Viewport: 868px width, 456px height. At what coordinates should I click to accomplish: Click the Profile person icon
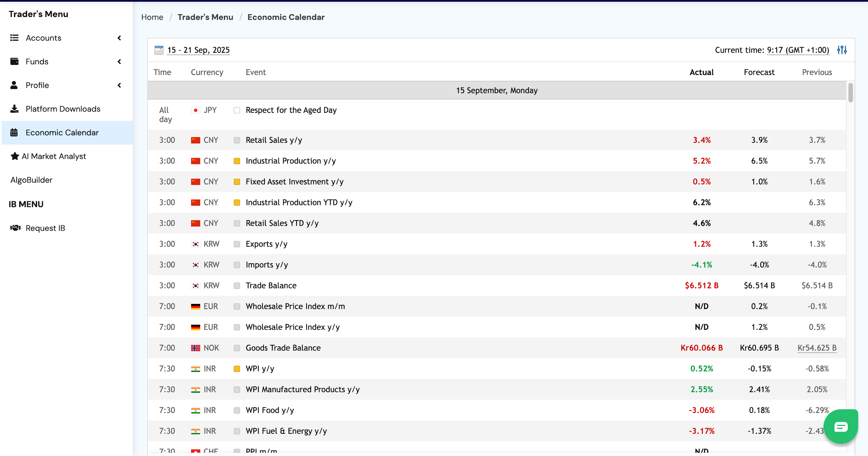click(14, 85)
